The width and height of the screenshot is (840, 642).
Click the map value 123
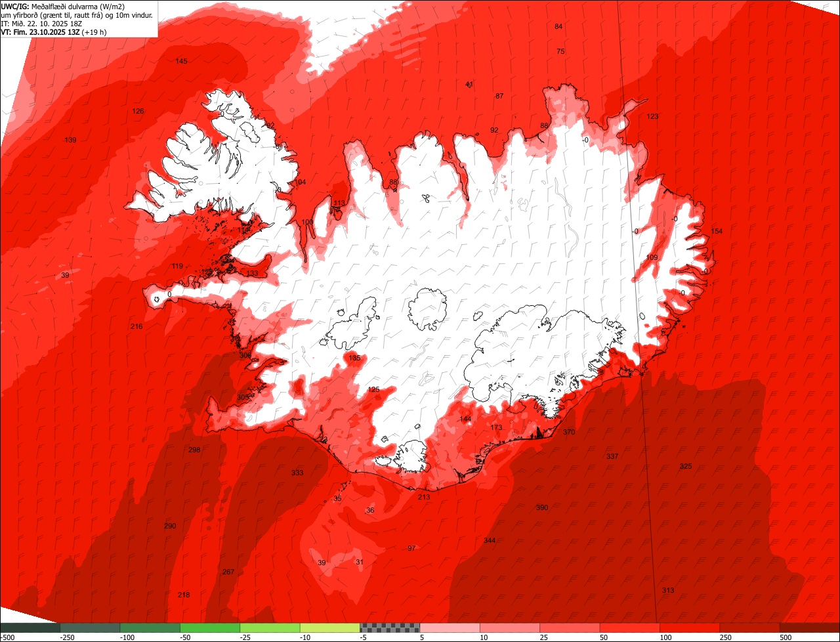pos(652,116)
